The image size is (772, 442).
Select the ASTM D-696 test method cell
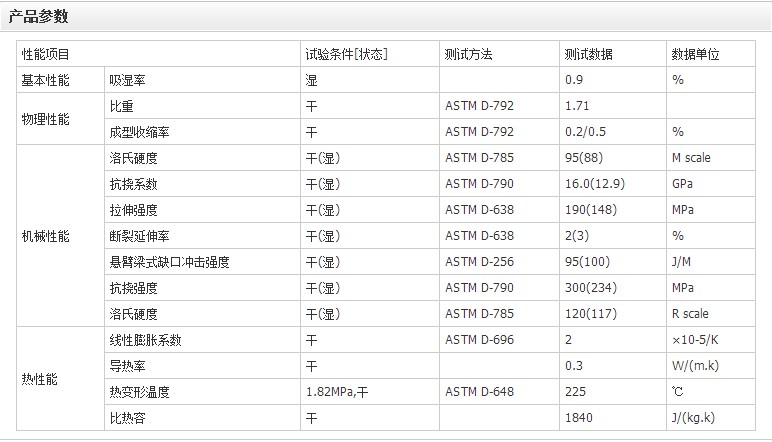coord(479,340)
